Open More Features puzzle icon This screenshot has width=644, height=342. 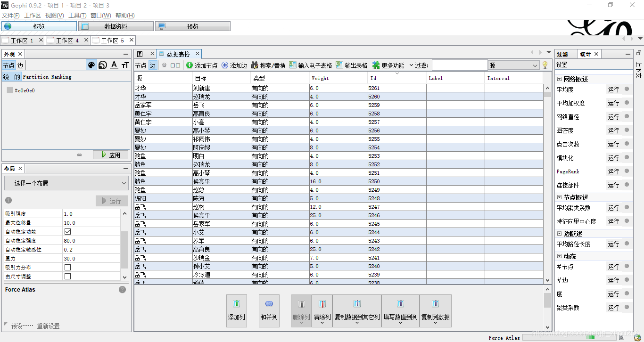[376, 65]
